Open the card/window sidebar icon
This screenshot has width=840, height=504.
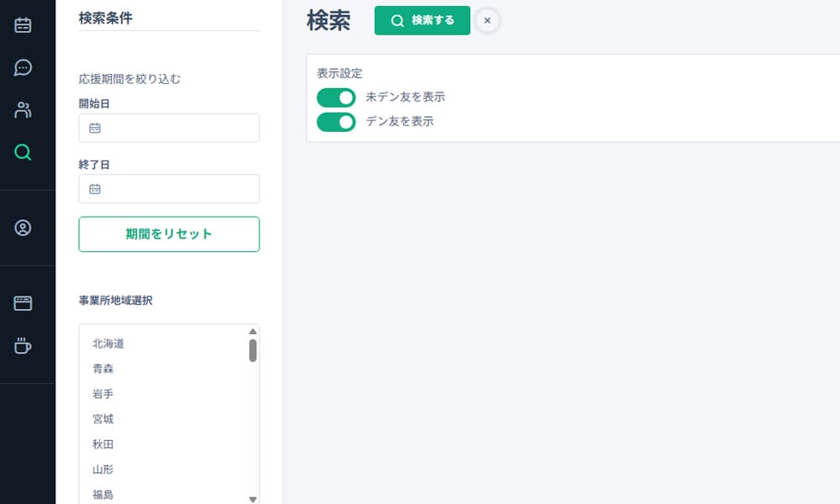[x=24, y=303]
